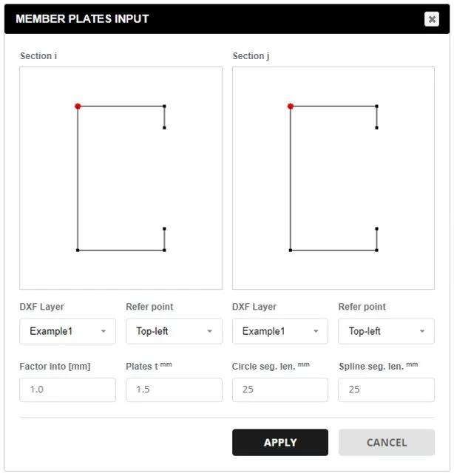The image size is (454, 476).
Task: Open the Section i DXF Layer dropdown
Action: (x=67, y=331)
